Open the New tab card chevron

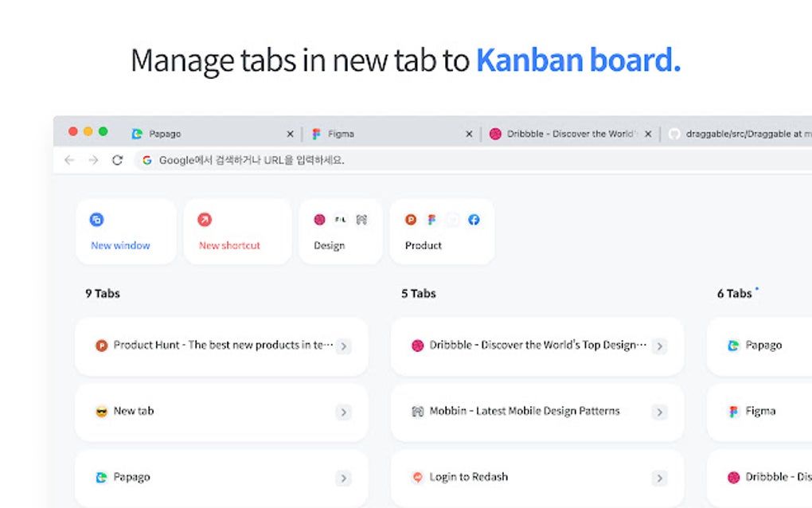point(344,412)
